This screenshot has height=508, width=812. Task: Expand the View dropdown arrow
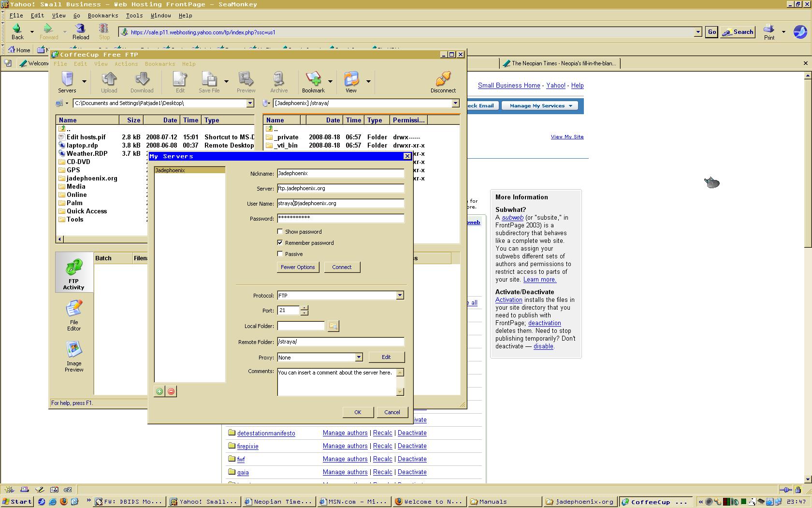point(368,82)
